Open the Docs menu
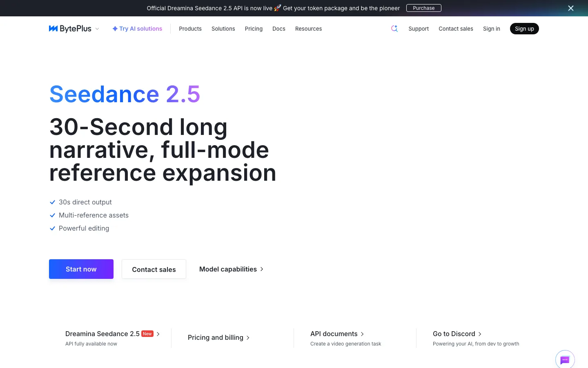The image size is (588, 368). (x=279, y=29)
